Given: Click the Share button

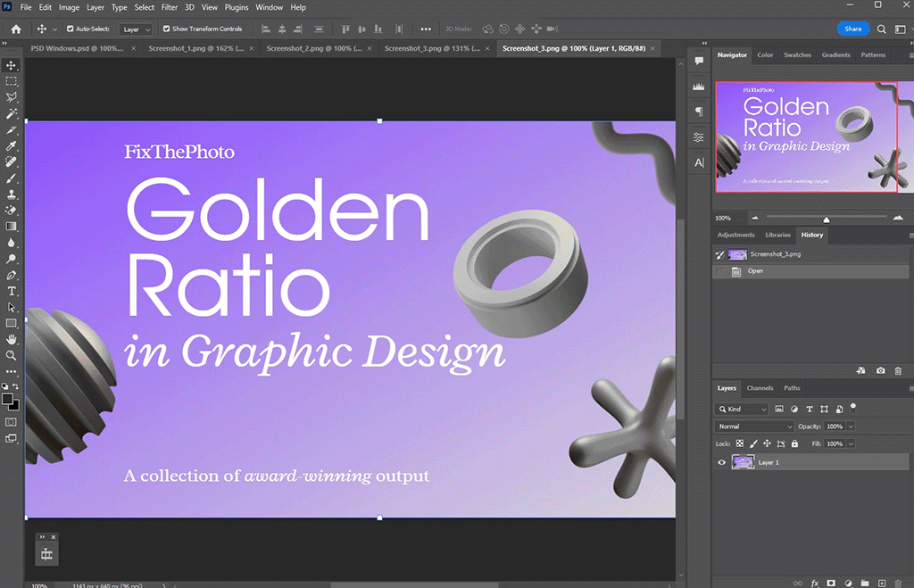Looking at the screenshot, I should [852, 29].
